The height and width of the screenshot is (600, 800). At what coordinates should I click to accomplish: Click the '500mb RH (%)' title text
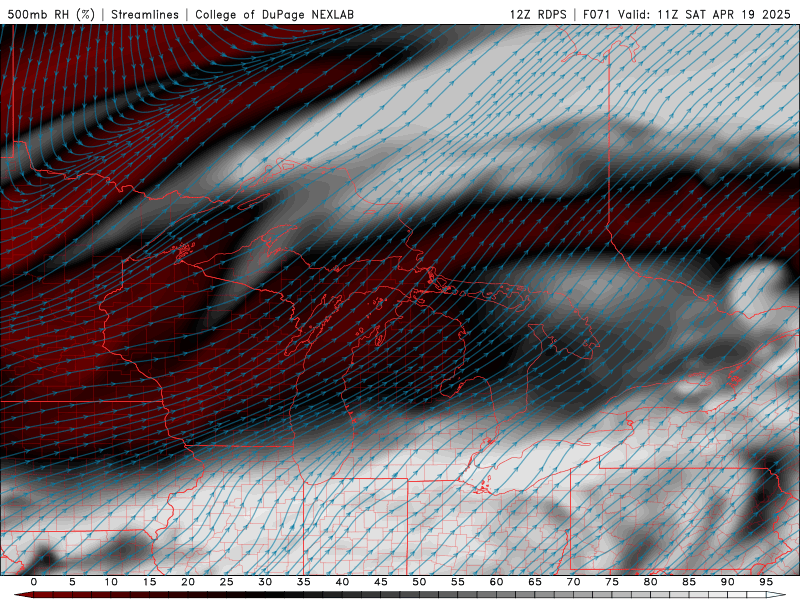pyautogui.click(x=51, y=14)
